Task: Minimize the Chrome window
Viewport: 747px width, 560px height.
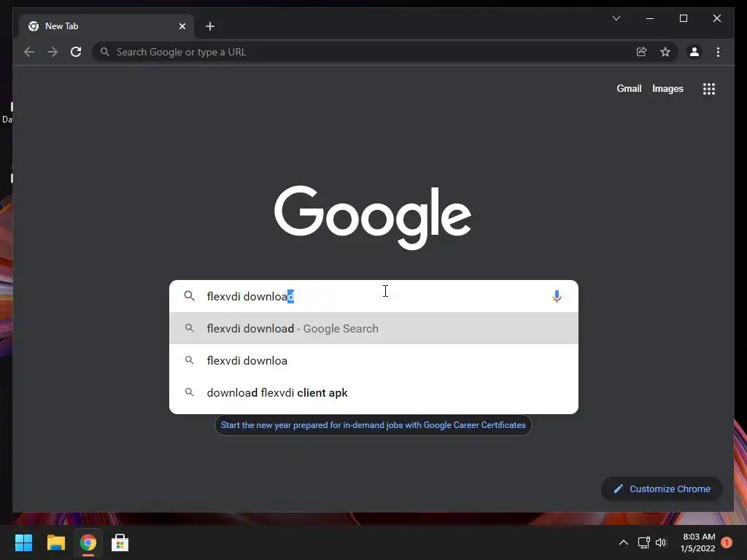Action: click(x=650, y=18)
